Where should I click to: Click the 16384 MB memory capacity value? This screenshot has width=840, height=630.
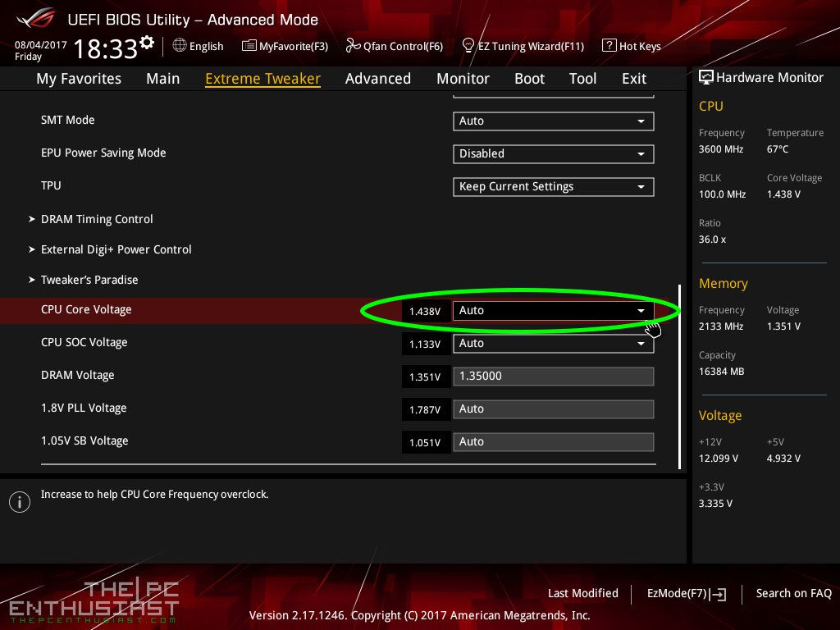click(722, 372)
